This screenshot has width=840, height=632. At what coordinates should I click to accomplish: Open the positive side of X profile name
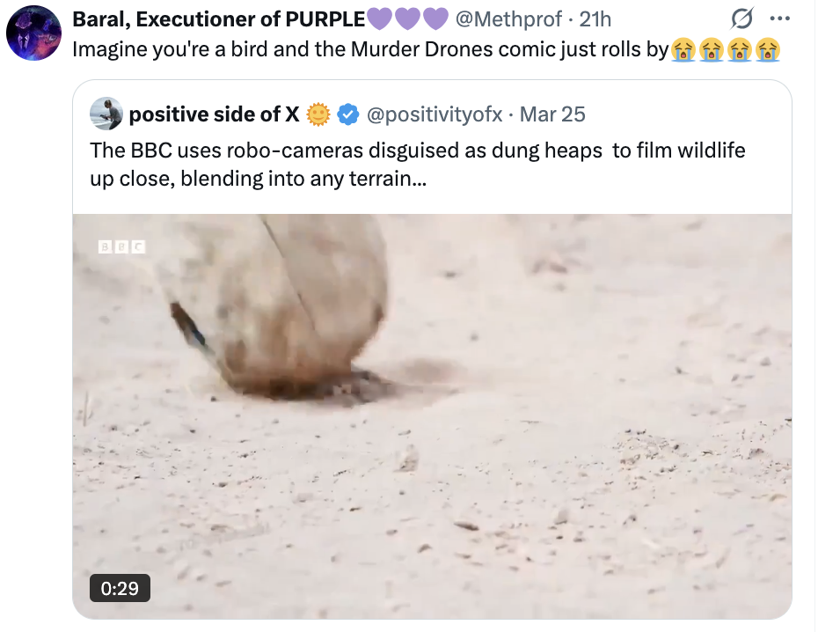pyautogui.click(x=214, y=114)
